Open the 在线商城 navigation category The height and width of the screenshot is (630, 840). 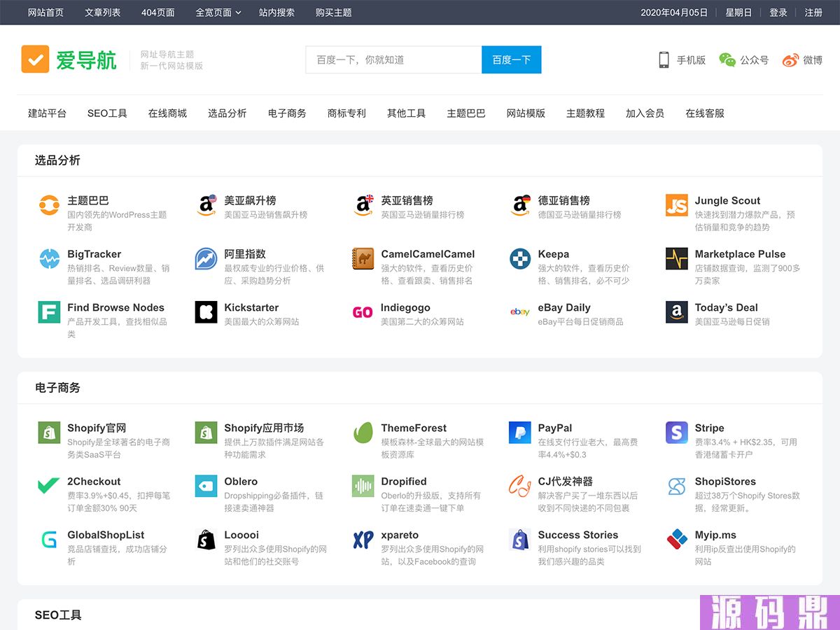167,113
